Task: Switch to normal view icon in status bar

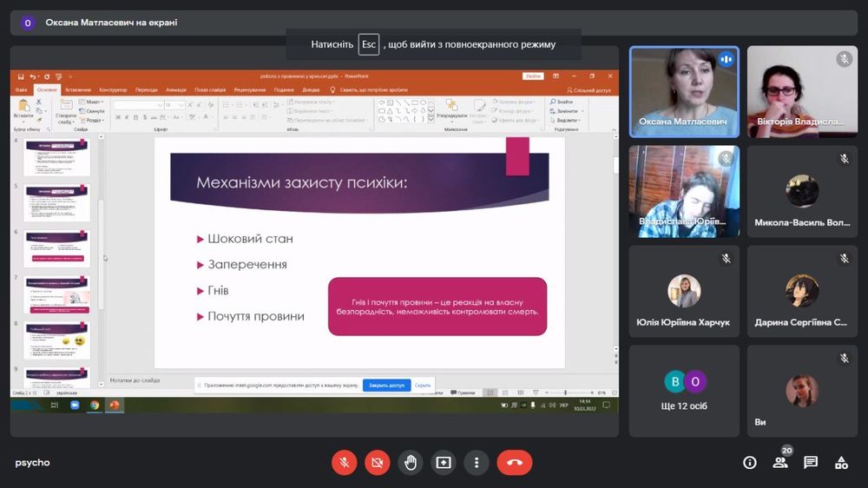Action: (x=490, y=392)
